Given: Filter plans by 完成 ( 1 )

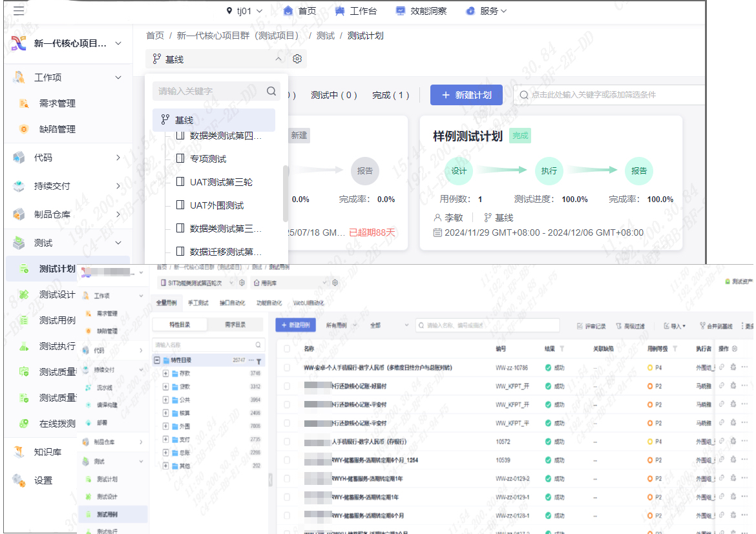Looking at the screenshot, I should click(x=390, y=96).
